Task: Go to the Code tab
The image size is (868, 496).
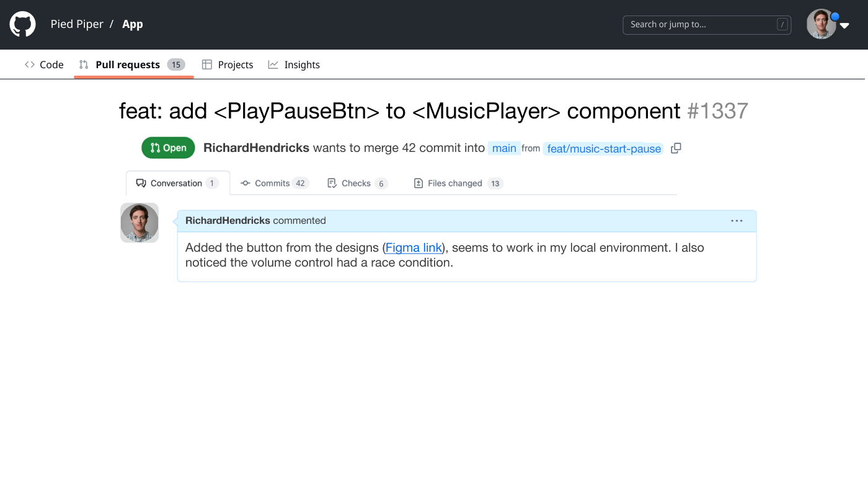Action: coord(44,64)
